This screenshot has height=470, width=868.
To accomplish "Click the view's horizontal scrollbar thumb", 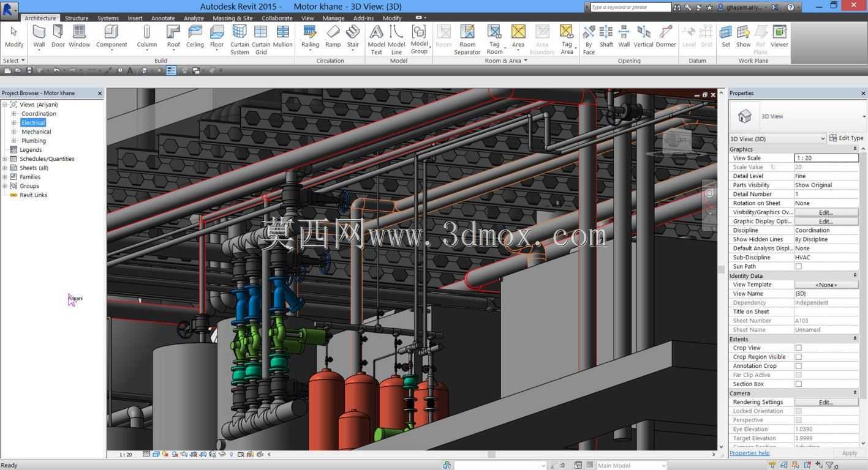I will click(491, 454).
